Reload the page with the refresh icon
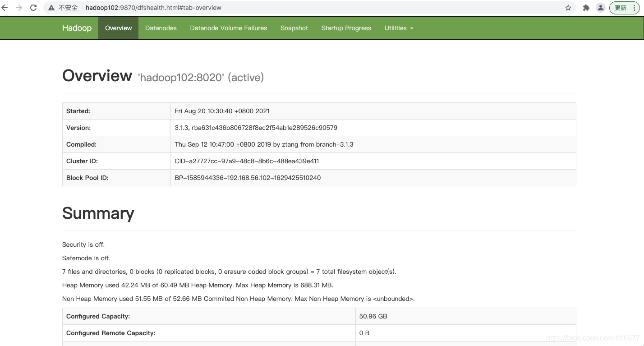The height and width of the screenshot is (346, 644). [x=33, y=8]
